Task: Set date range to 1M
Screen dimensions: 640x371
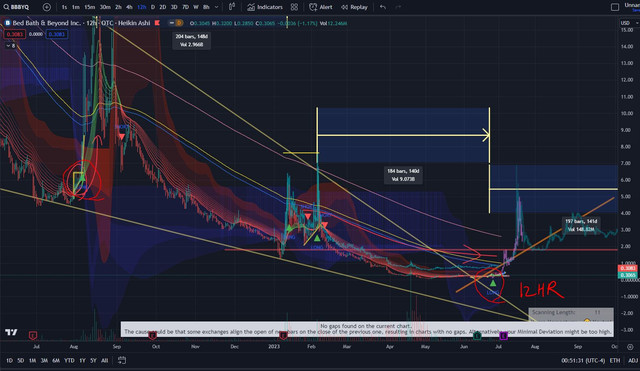Action: [x=32, y=360]
